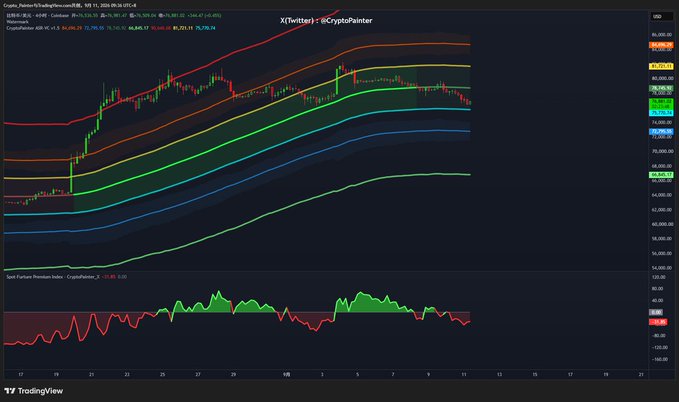This screenshot has height=402, width=679.
Task: Click the blue 72,795.55 legend value
Action: point(94,28)
